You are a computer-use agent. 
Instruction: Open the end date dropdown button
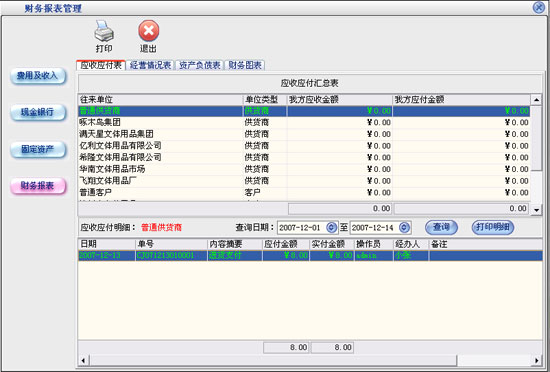click(404, 228)
